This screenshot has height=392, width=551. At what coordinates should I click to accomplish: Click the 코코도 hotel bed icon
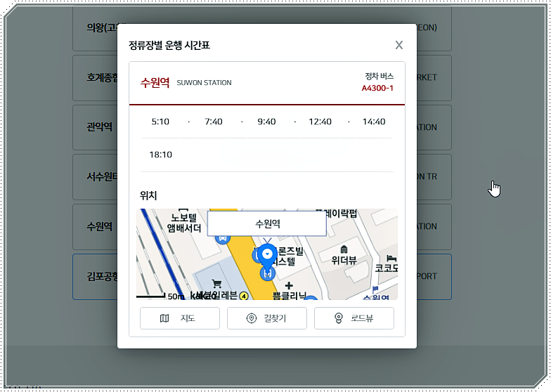click(391, 259)
